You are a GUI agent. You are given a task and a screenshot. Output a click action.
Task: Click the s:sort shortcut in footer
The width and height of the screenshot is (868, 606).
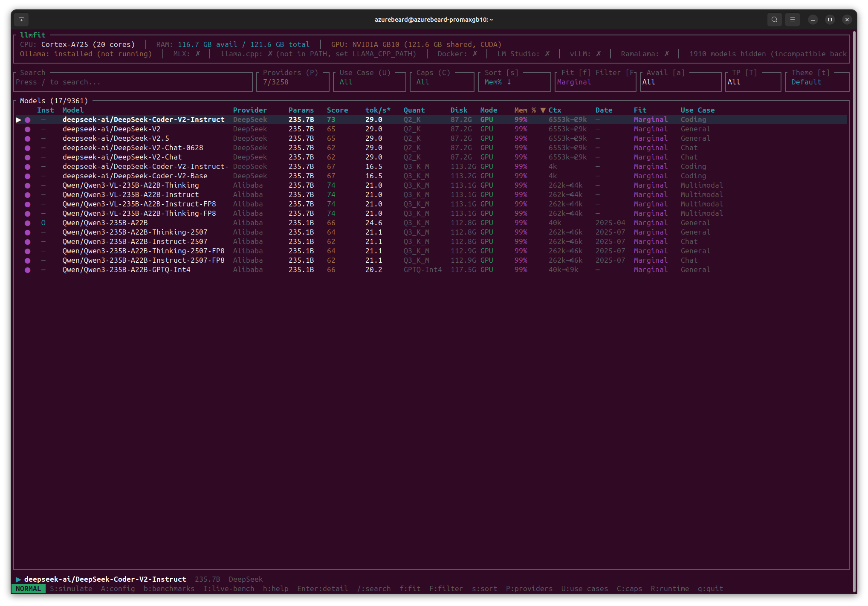click(484, 589)
